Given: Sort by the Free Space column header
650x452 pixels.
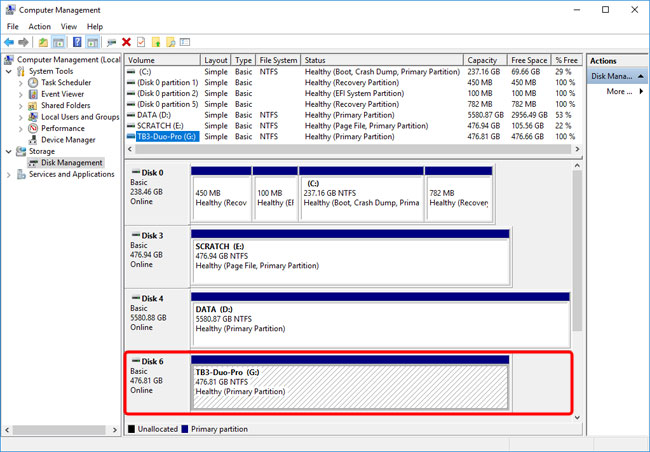Looking at the screenshot, I should click(x=529, y=60).
